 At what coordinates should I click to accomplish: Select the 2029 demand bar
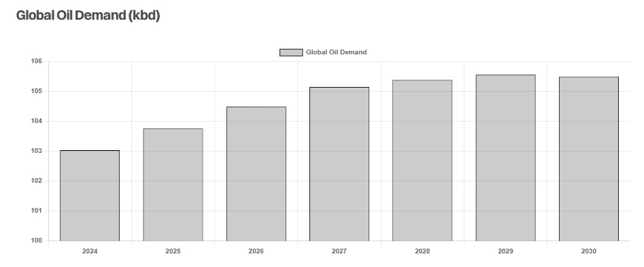[505, 158]
